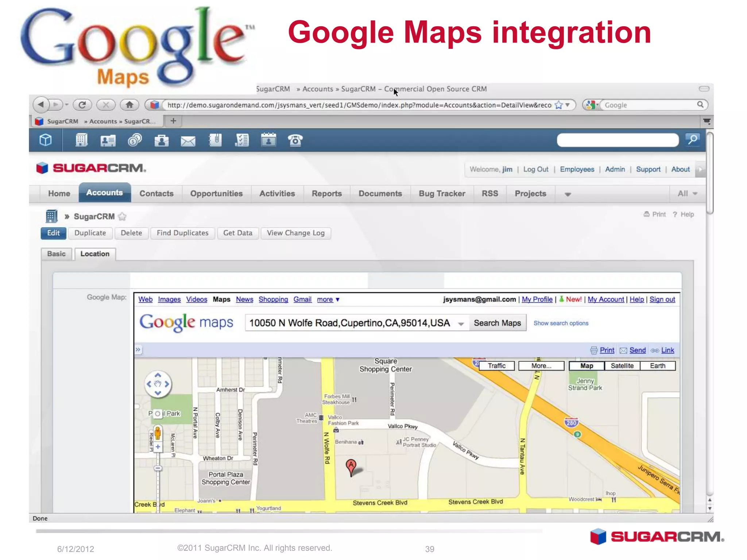The image size is (747, 560).
Task: Click the Get Data button
Action: (238, 233)
